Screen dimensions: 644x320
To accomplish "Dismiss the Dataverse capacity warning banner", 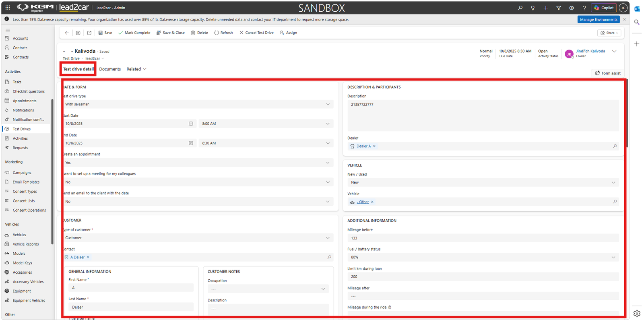I will coord(624,19).
